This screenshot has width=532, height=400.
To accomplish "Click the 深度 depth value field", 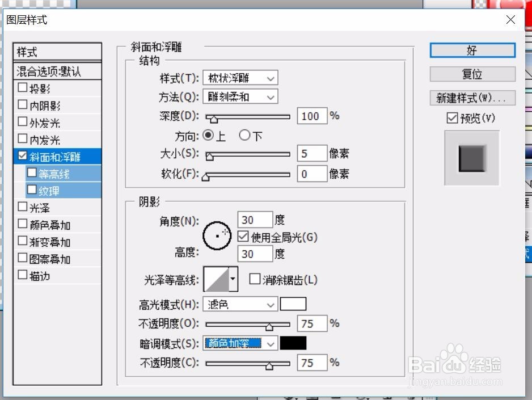I will [x=312, y=116].
